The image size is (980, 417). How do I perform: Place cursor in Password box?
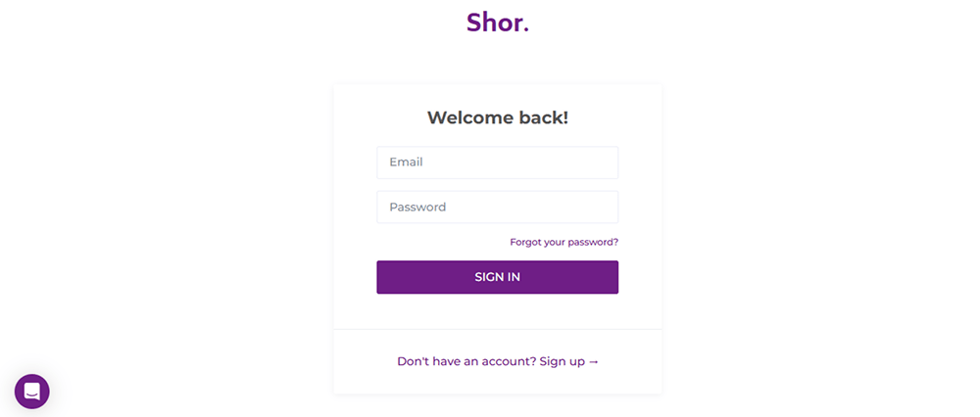497,208
